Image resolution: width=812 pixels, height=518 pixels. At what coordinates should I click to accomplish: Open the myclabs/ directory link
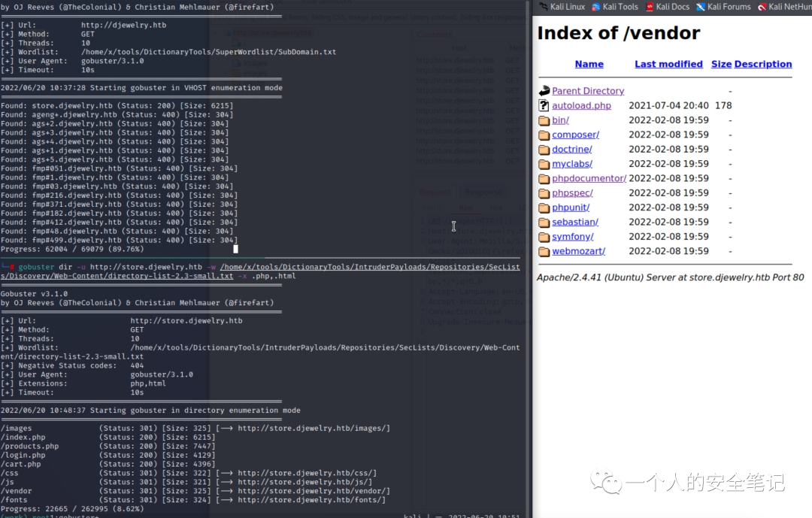pos(571,164)
